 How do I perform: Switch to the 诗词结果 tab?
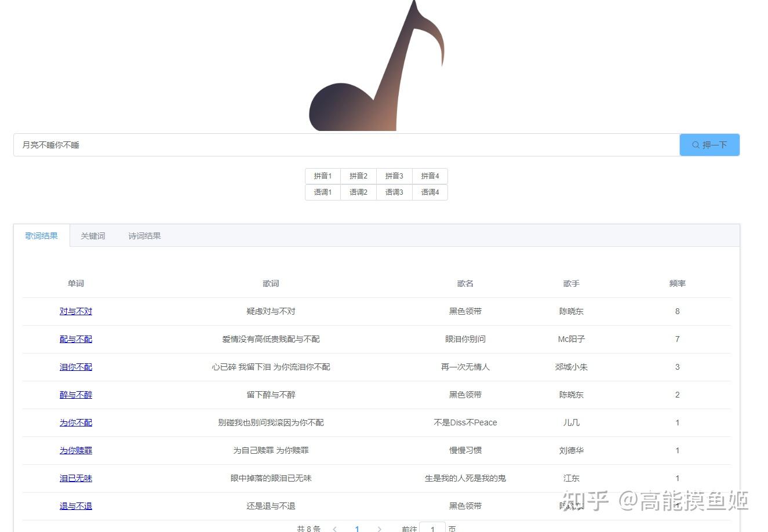coord(144,236)
